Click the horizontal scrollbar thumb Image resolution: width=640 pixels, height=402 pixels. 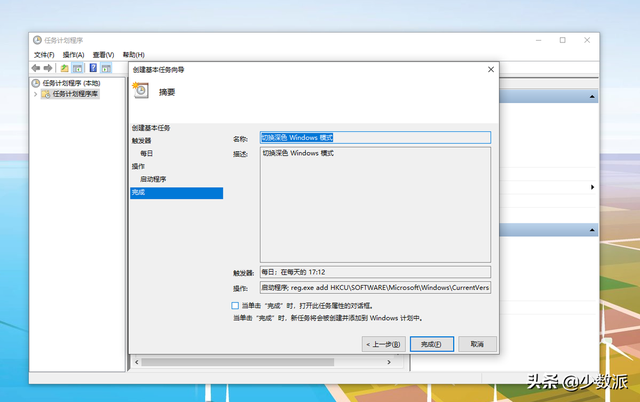[x=238, y=362]
